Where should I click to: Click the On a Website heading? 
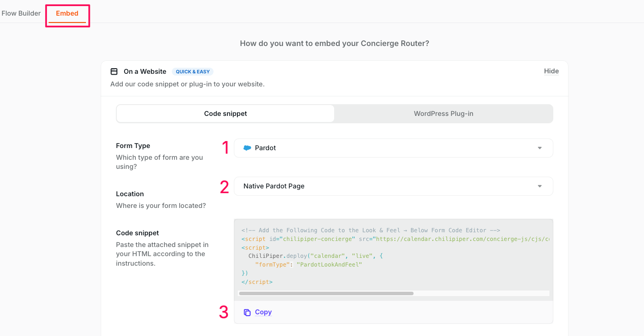pyautogui.click(x=145, y=72)
